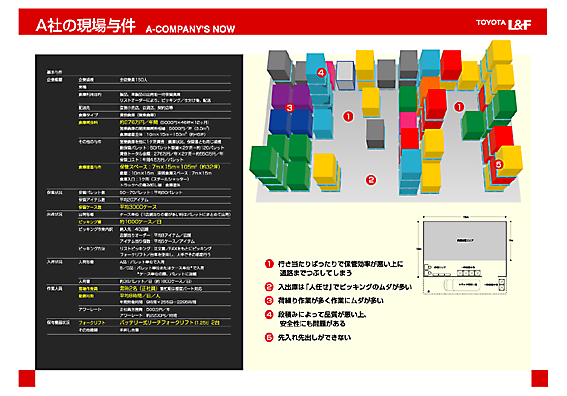The height and width of the screenshot is (396, 567).
Task: Click legend bullet 4 in the issue list
Action: coord(269,314)
